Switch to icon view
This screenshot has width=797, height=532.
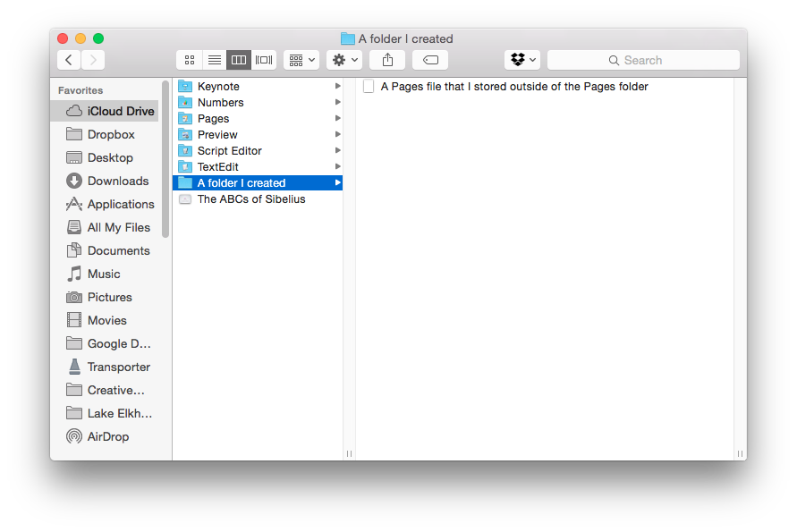pos(189,60)
